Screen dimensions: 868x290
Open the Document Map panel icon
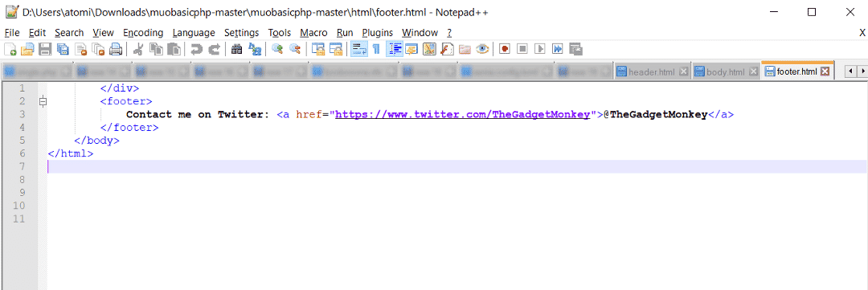tap(429, 49)
